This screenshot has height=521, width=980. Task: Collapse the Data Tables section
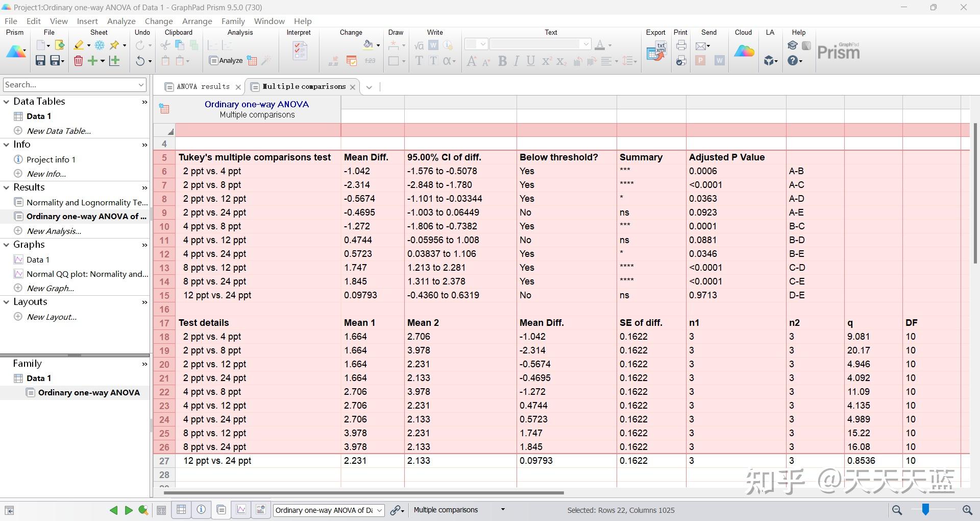(x=7, y=102)
